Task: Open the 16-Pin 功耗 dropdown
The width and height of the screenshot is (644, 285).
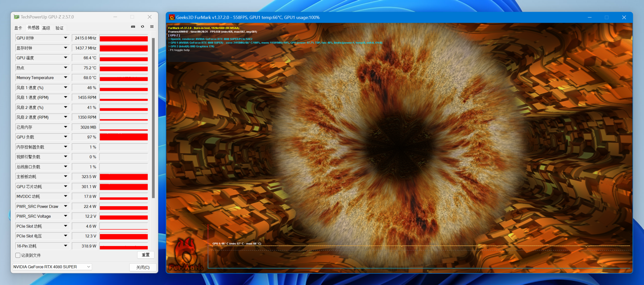Action: 65,246
